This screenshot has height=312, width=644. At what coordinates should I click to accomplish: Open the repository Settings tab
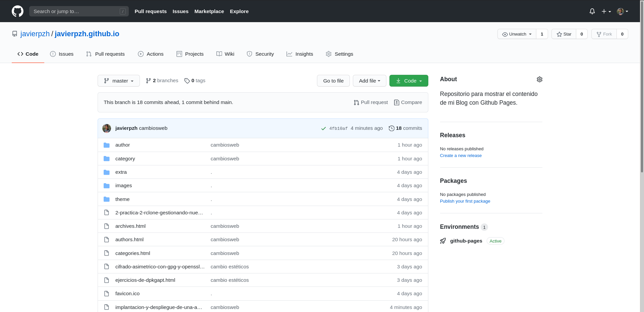[339, 54]
